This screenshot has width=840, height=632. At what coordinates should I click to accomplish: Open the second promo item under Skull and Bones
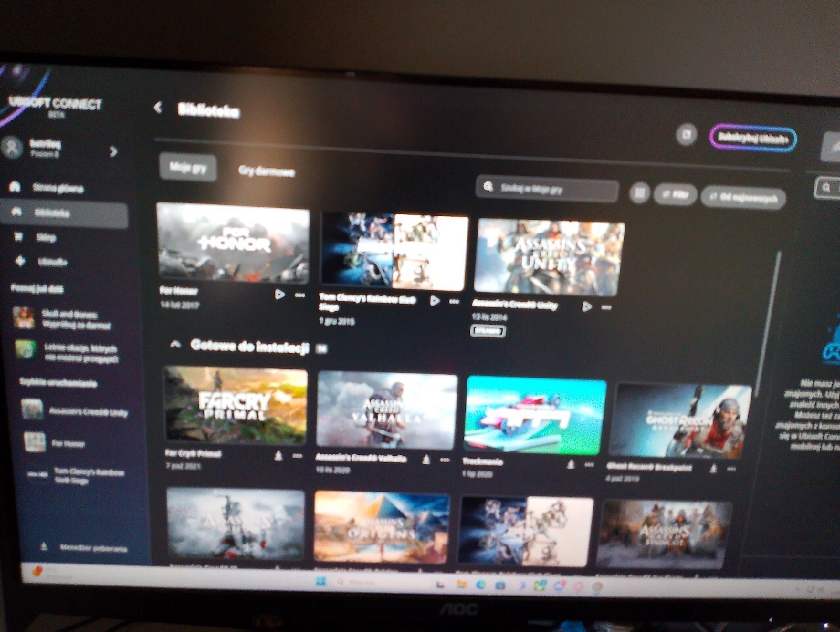(x=68, y=352)
